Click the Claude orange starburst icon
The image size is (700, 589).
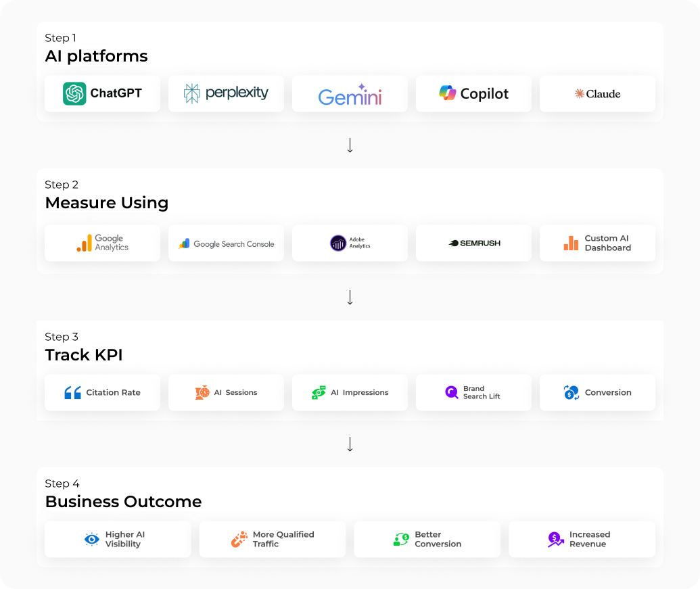click(580, 94)
